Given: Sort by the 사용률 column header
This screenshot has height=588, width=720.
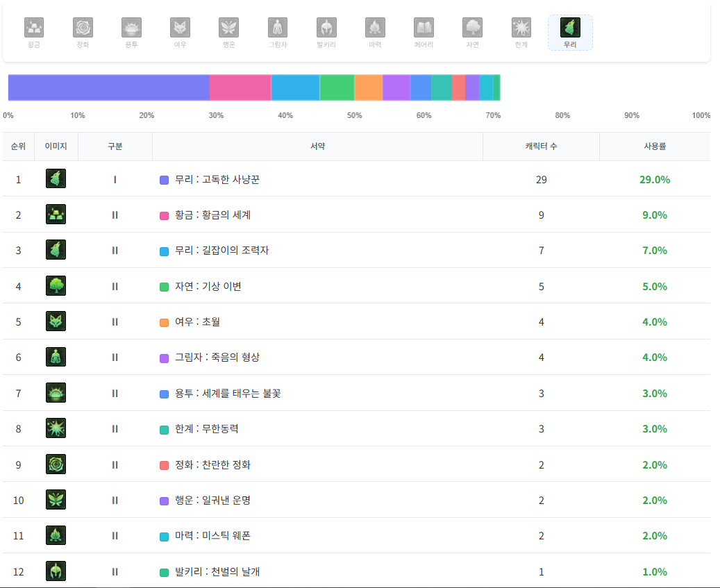Looking at the screenshot, I should point(655,146).
